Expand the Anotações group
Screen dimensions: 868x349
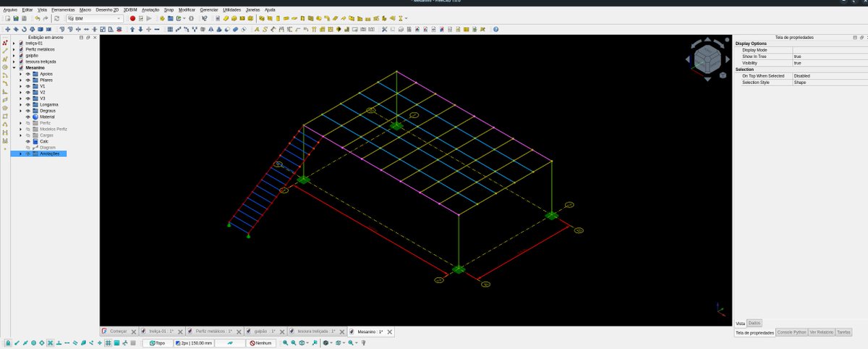[20, 154]
